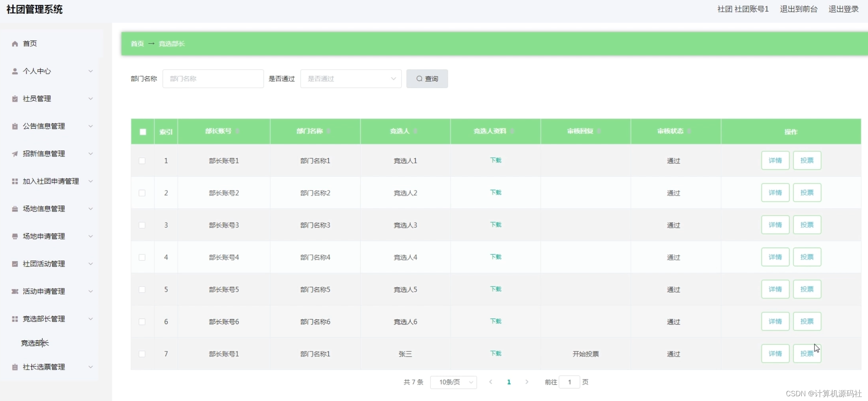Viewport: 868px width, 401px height.
Task: Expand 公告信息管理 menu chevron
Action: 90,126
